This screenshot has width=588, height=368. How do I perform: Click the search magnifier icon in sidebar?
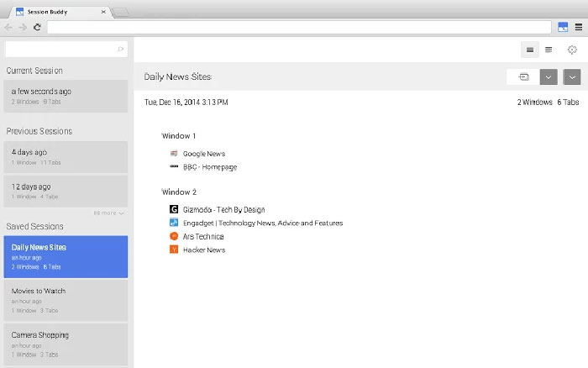coord(120,50)
